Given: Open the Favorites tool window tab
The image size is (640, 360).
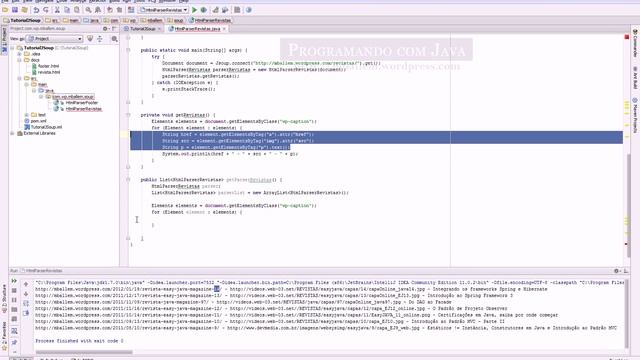Looking at the screenshot, I should point(4,336).
